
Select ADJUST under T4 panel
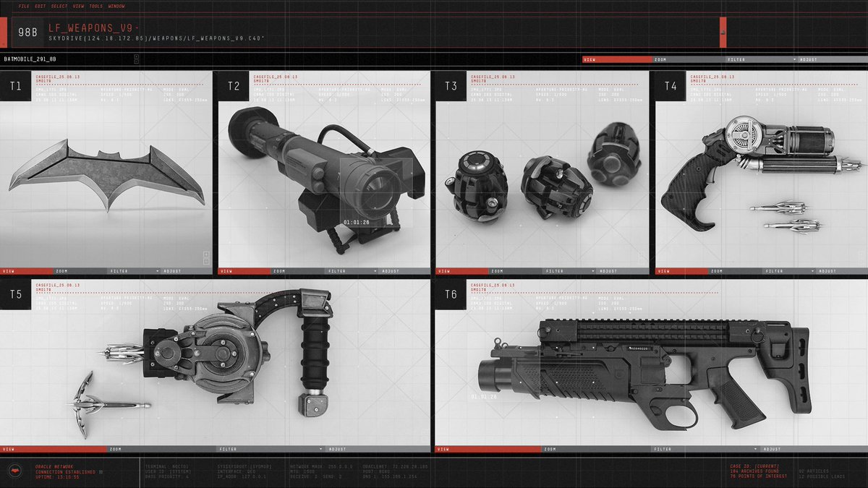click(841, 271)
